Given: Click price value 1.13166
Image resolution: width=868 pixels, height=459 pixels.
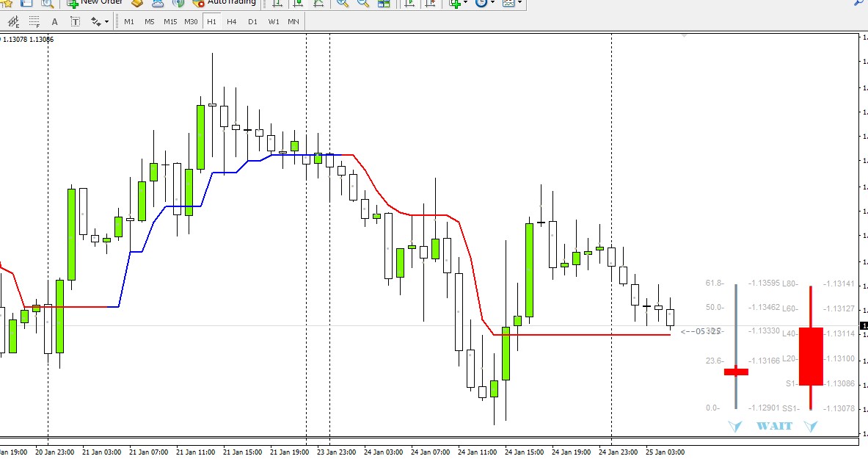Looking at the screenshot, I should pos(764,361).
